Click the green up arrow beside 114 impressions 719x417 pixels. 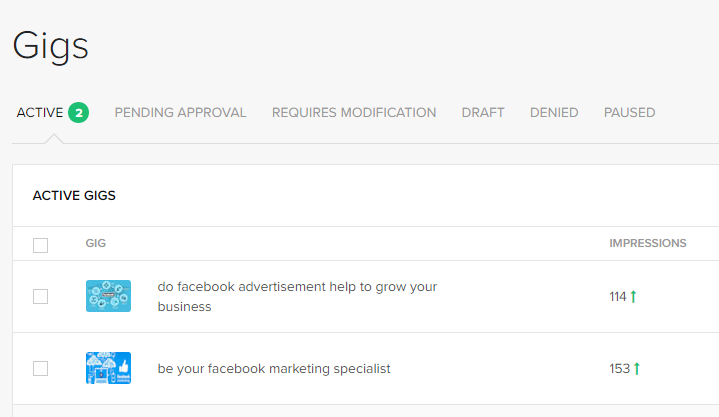pyautogui.click(x=634, y=297)
